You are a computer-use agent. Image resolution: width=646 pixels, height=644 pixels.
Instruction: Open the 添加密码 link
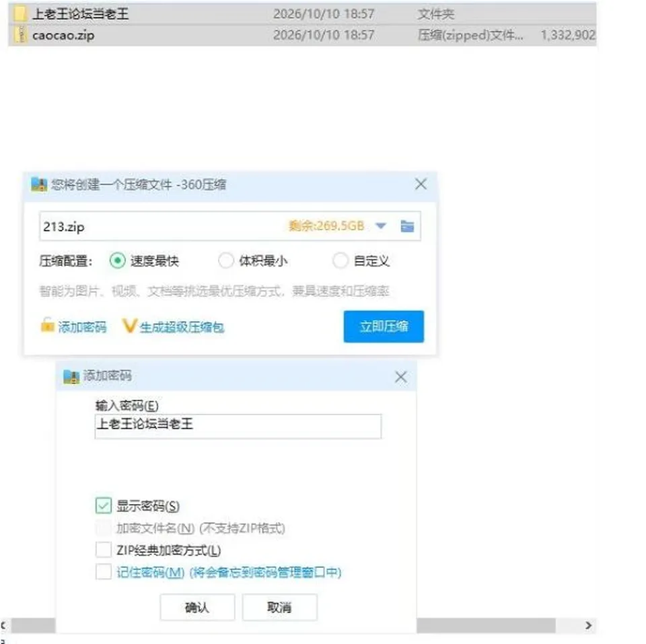(x=82, y=327)
